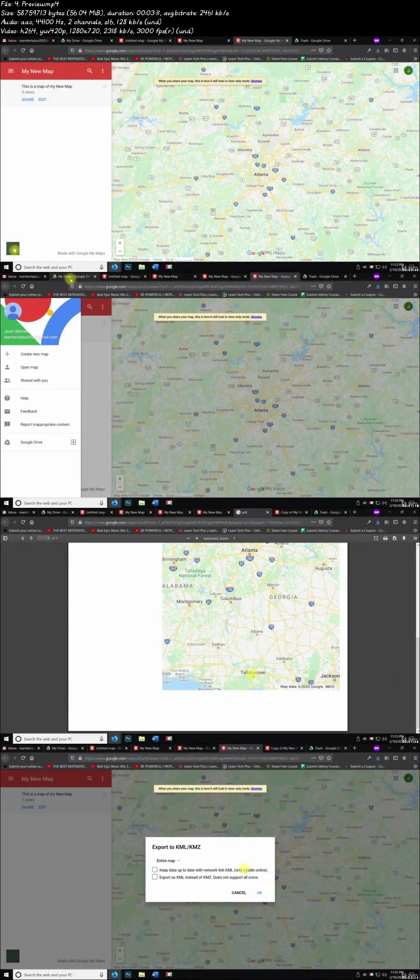Go to previous page in the PDF viewer
420x980 pixels.
click(23, 538)
